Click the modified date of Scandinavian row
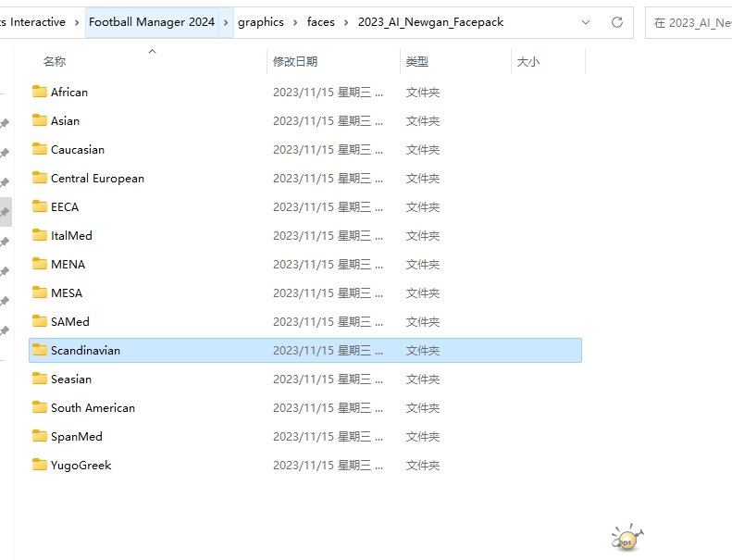 click(328, 350)
